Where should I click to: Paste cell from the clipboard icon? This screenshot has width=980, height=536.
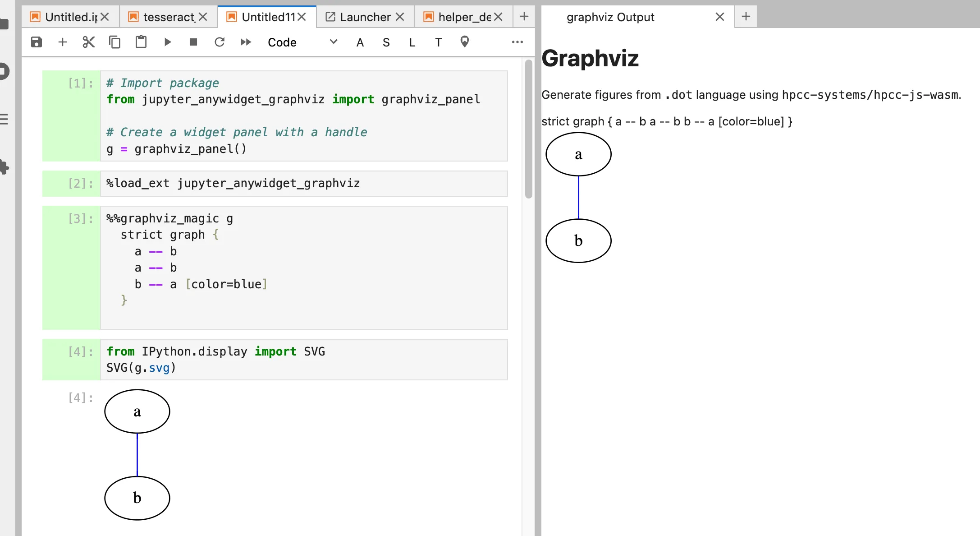pyautogui.click(x=141, y=42)
